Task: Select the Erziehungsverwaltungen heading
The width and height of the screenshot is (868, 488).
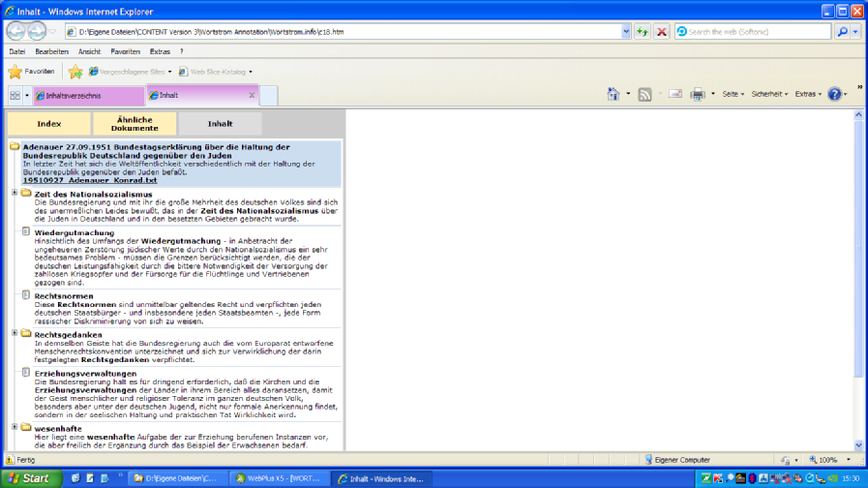Action: [85, 374]
